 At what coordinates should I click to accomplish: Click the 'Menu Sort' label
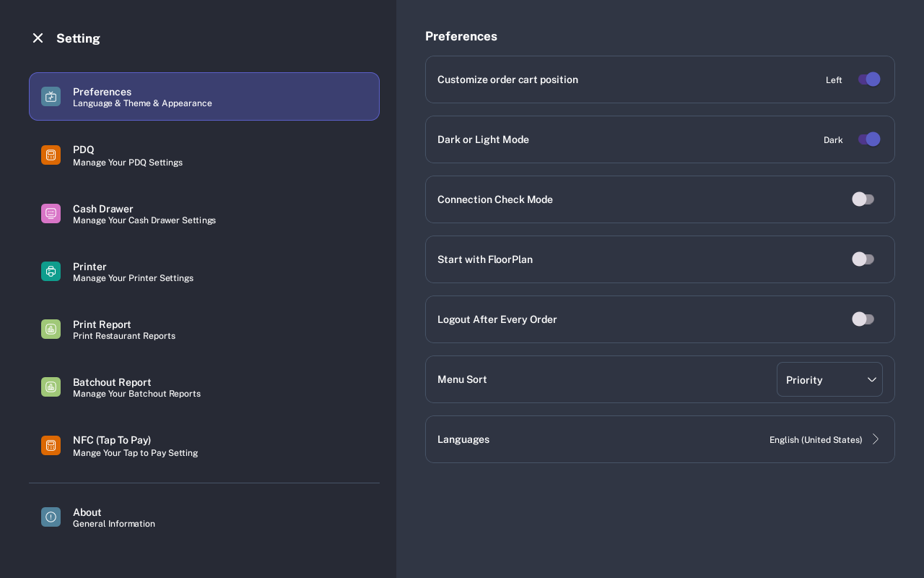[462, 379]
